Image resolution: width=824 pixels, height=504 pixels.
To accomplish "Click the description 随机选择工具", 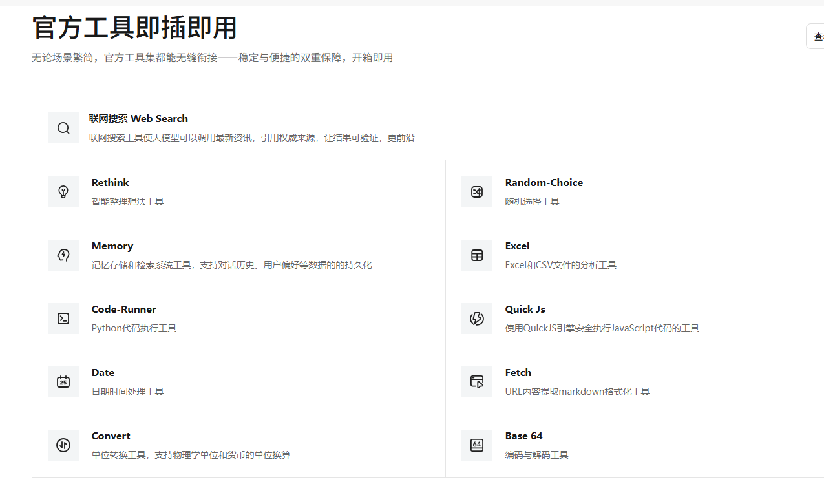I will point(533,202).
